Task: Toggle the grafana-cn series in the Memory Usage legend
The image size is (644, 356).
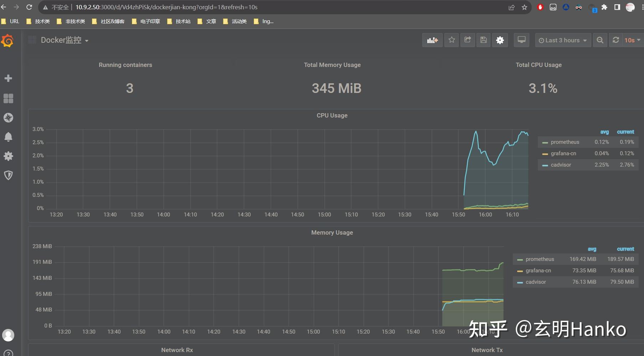Action: pyautogui.click(x=538, y=271)
